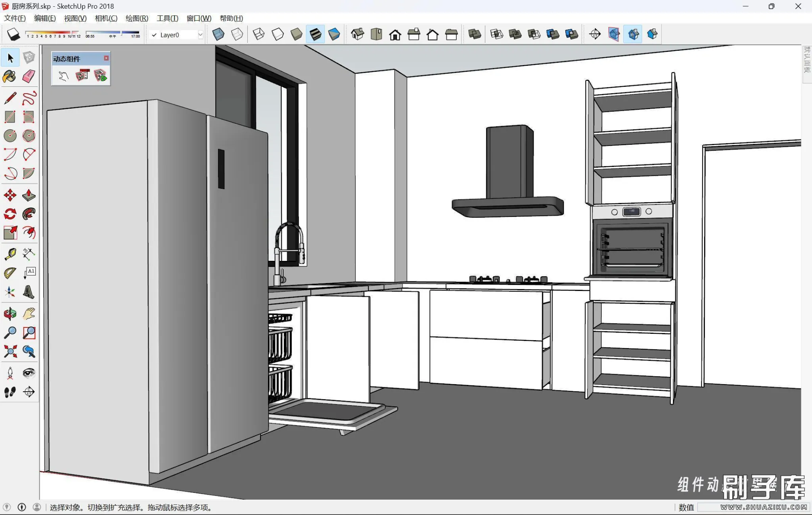Click the Zoom Extents tool
The height and width of the screenshot is (515, 812).
pos(10,351)
